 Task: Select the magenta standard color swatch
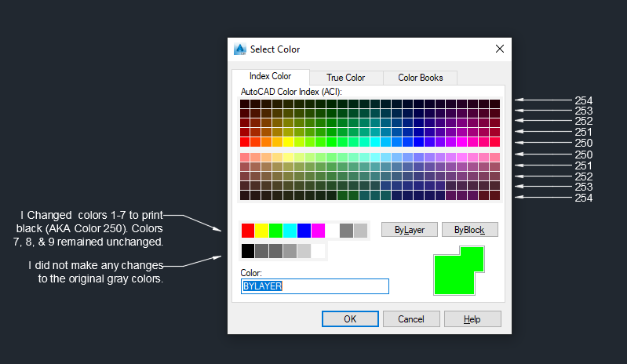[318, 231]
